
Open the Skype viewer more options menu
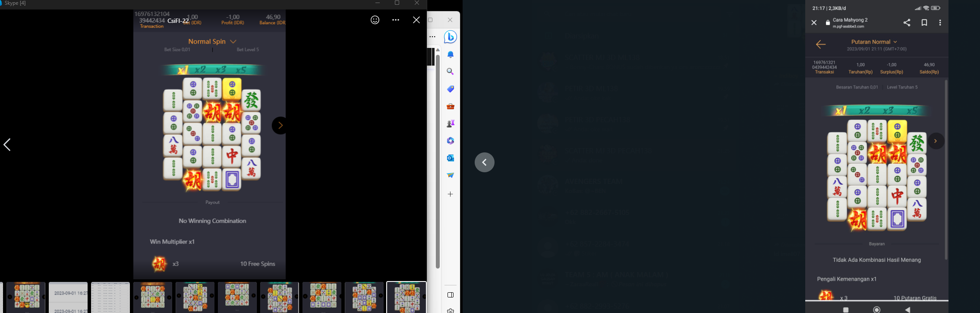[x=396, y=20]
